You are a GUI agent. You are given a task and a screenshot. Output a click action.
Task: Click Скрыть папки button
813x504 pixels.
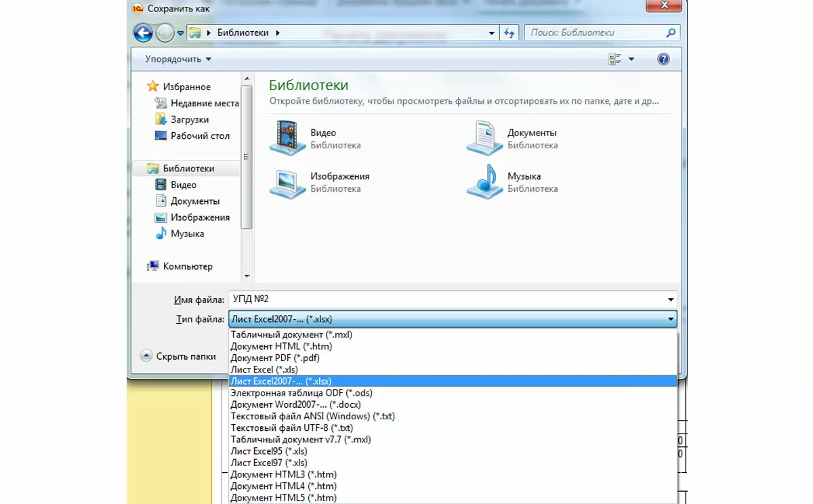178,356
